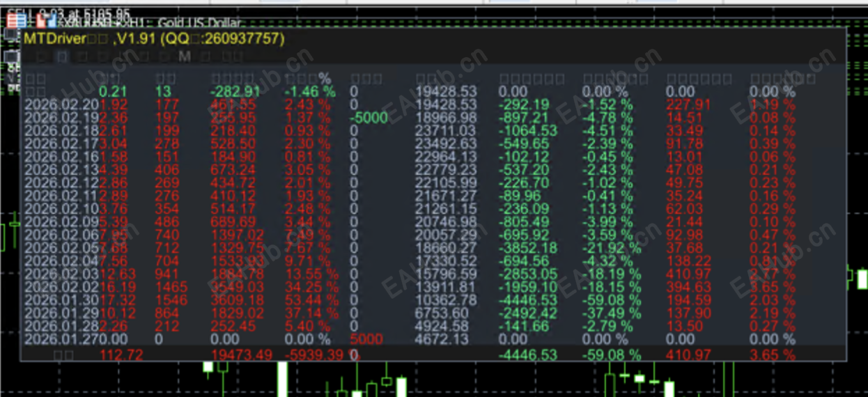868x397 pixels.
Task: Select the 2026.02.11 date row
Action: click(x=61, y=197)
